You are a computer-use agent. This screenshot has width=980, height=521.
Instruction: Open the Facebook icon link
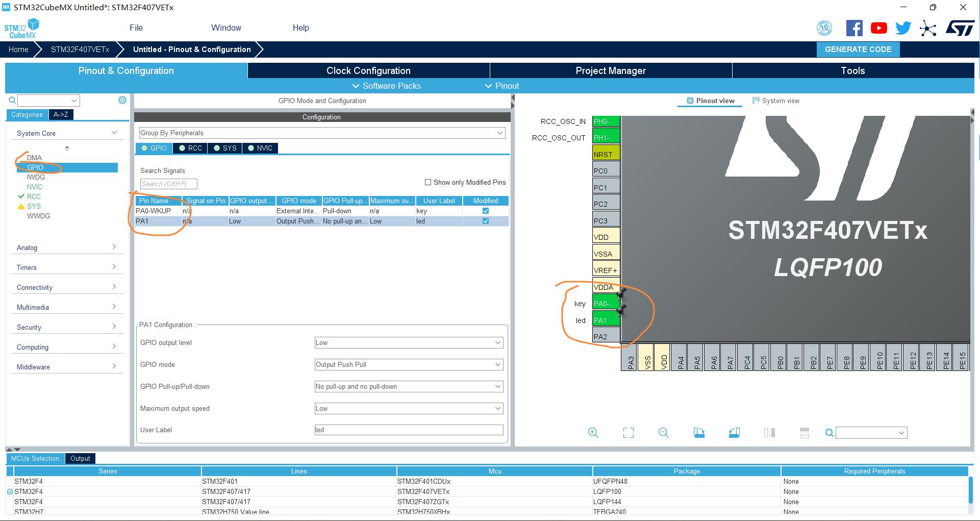point(854,28)
